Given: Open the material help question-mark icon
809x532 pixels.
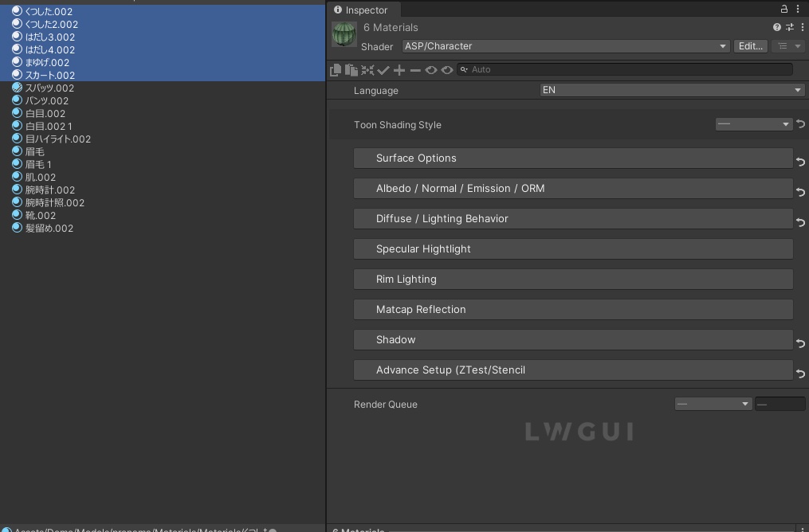Looking at the screenshot, I should tap(776, 27).
